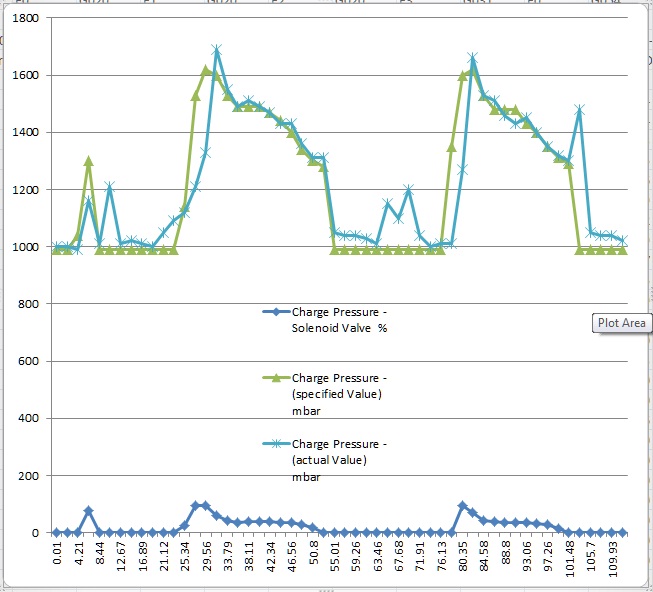Viewport: 653px width, 592px height.
Task: Select the 'Charge Pressure - (actual Value)' legend text
Action: [x=339, y=451]
